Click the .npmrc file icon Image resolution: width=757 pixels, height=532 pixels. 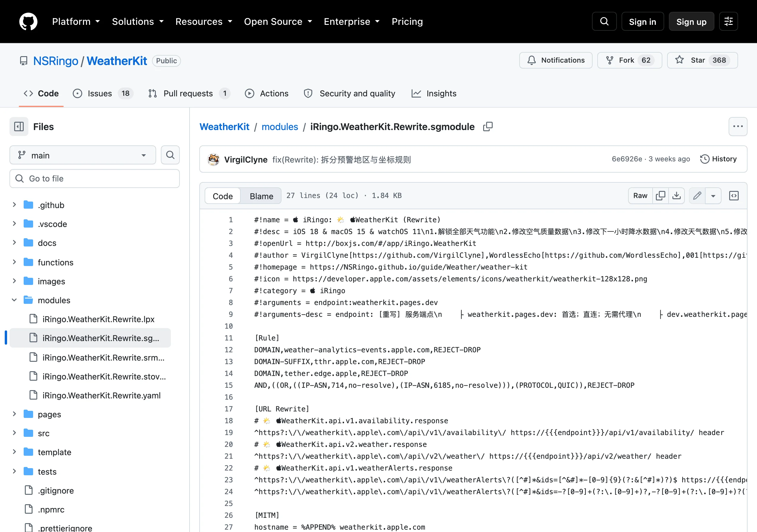pyautogui.click(x=29, y=509)
